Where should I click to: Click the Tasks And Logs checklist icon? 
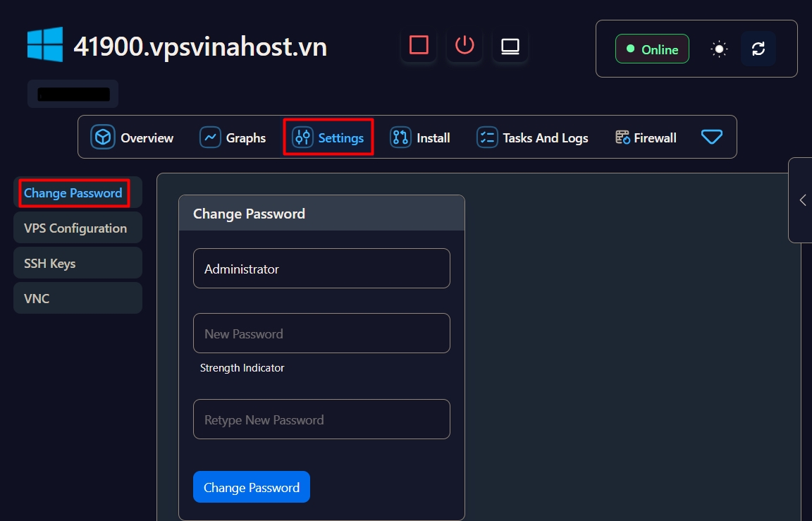487,137
